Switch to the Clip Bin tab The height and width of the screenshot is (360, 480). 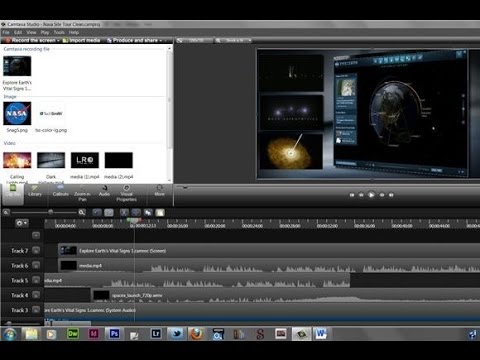click(13, 194)
